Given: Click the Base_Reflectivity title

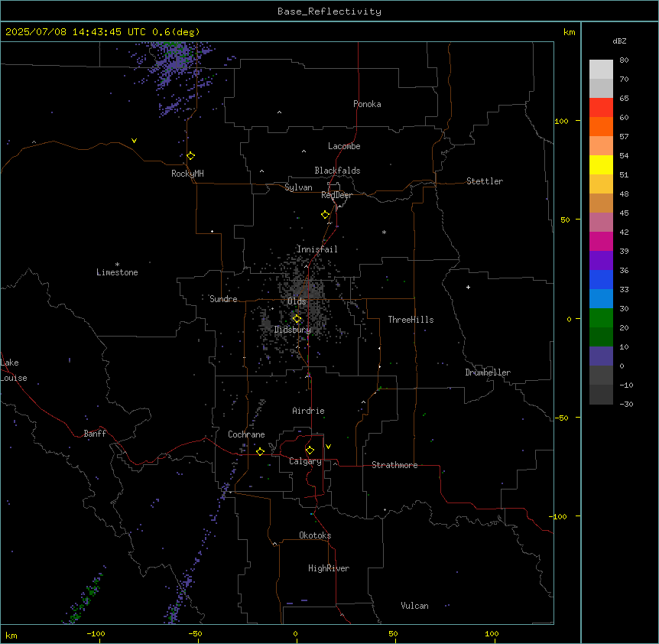Looking at the screenshot, I should [x=329, y=11].
